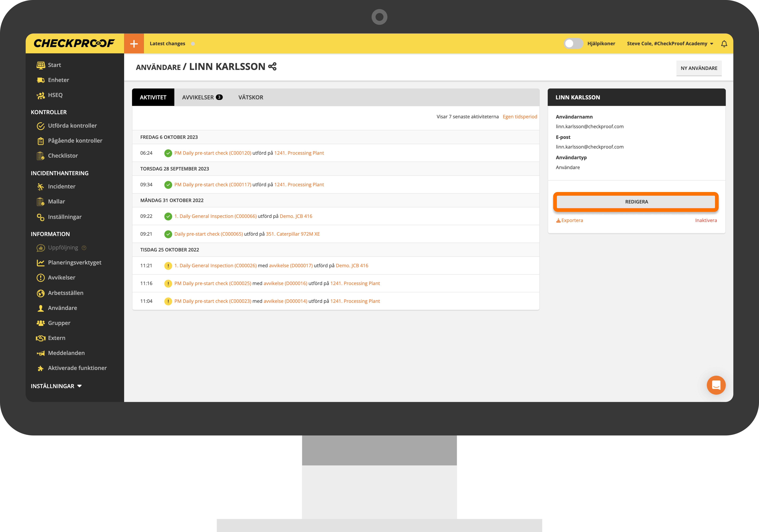Click the Inaktivera link
Viewport: 759px width, 532px height.
click(x=706, y=220)
